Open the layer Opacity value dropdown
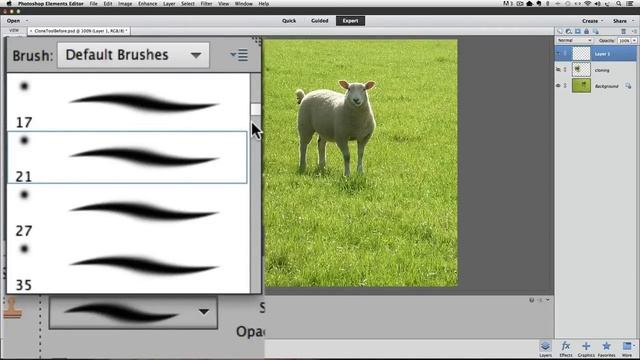 (x=634, y=40)
